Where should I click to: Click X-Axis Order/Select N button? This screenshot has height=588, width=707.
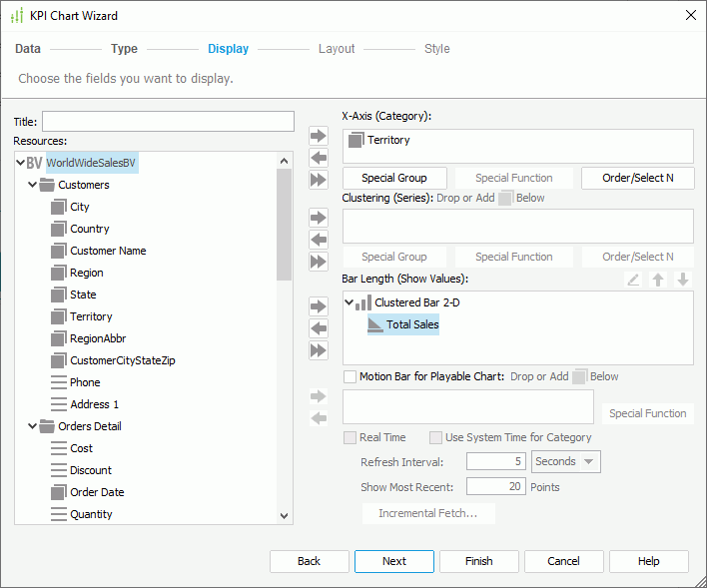coord(637,178)
